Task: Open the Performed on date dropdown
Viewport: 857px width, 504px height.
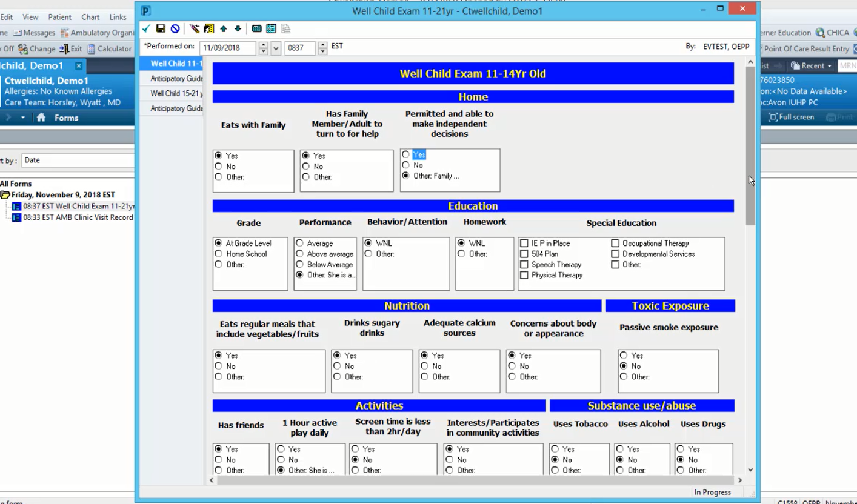Action: tap(276, 48)
